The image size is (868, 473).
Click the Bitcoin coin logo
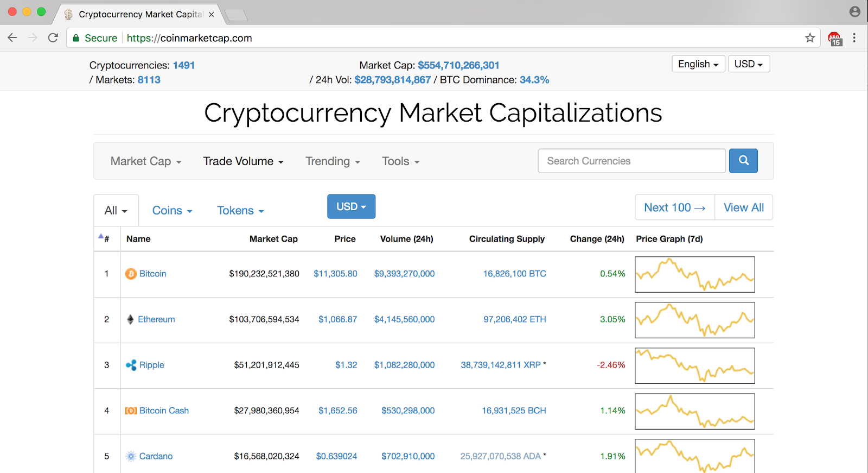pos(131,274)
